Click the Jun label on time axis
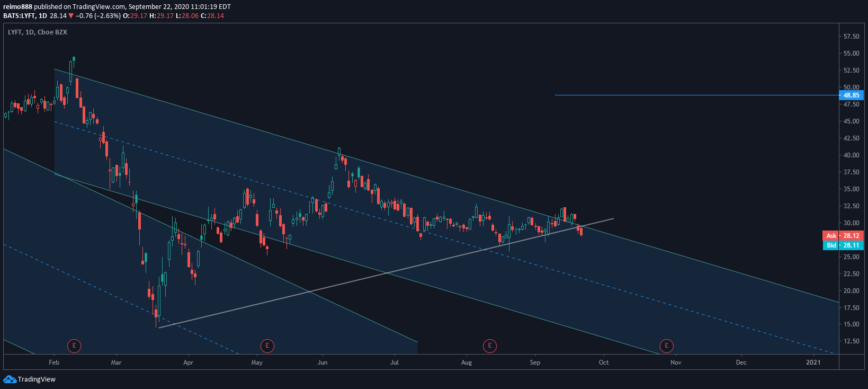This screenshot has width=868, height=389. point(323,363)
